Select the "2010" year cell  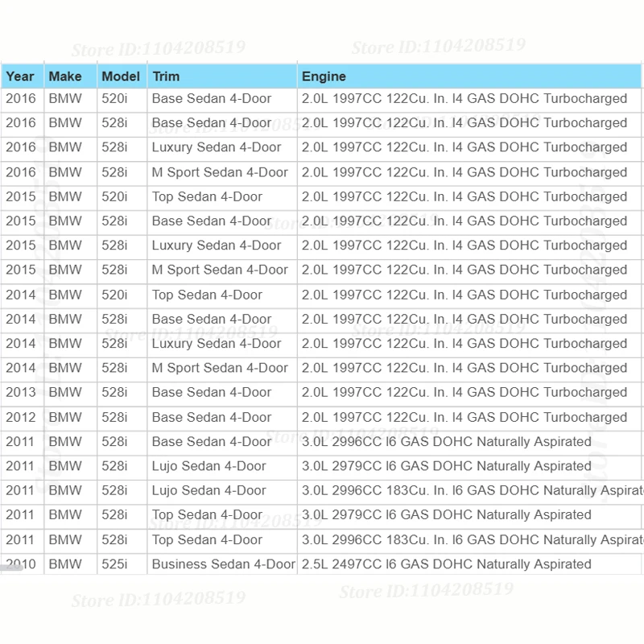[21, 564]
